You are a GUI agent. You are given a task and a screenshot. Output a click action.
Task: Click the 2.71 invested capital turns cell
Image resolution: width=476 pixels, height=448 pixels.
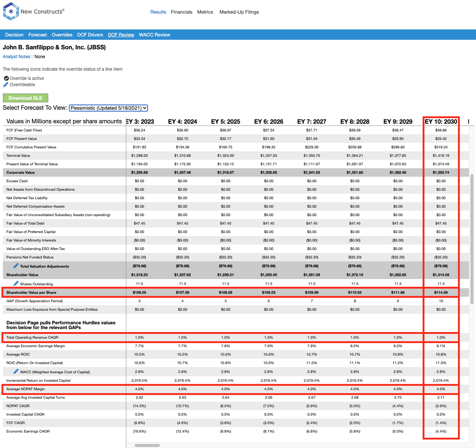(441, 398)
